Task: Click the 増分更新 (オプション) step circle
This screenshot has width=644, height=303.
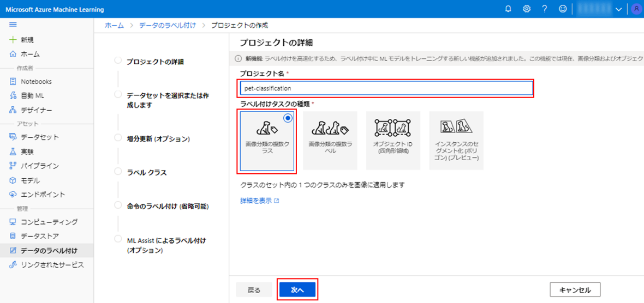Action: (118, 137)
